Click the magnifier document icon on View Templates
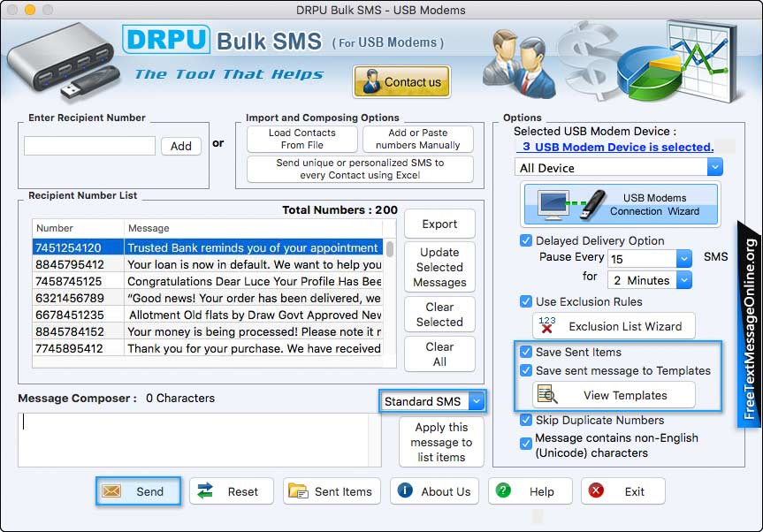This screenshot has width=763, height=532. point(547,395)
